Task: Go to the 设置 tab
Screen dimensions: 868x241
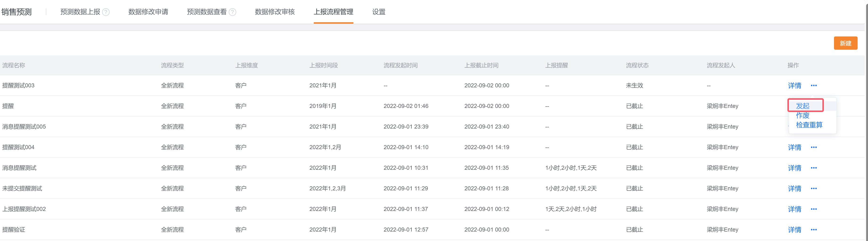Action: [379, 12]
